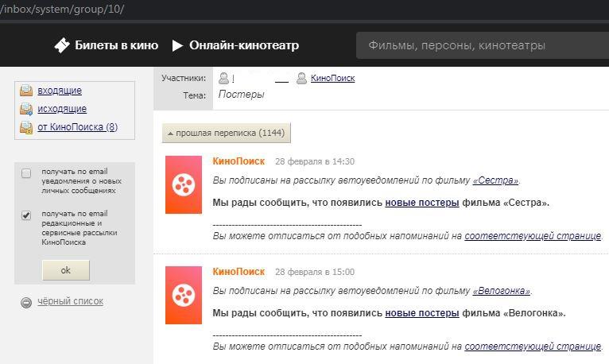Click the от КиноПоиска folder icon
609x364 pixels.
pyautogui.click(x=26, y=127)
